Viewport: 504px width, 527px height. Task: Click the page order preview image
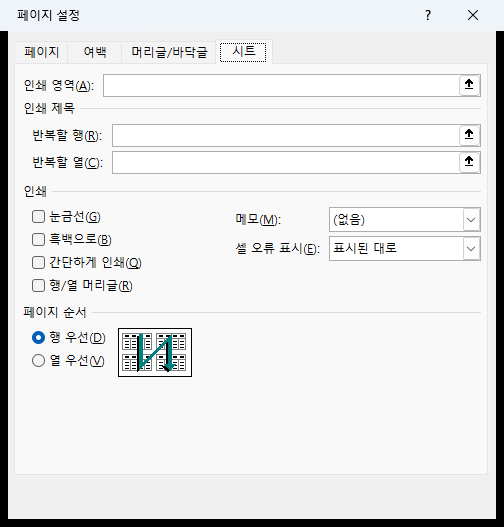[x=155, y=353]
